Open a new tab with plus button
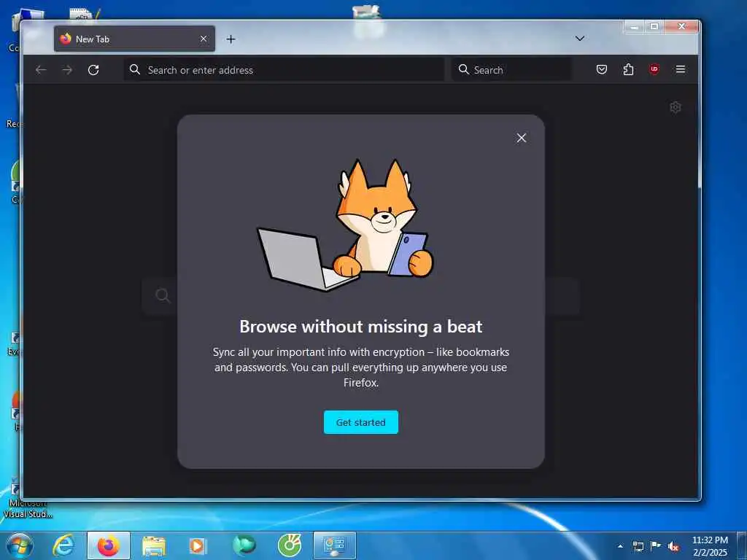Screen dimensions: 747x560 [231, 39]
